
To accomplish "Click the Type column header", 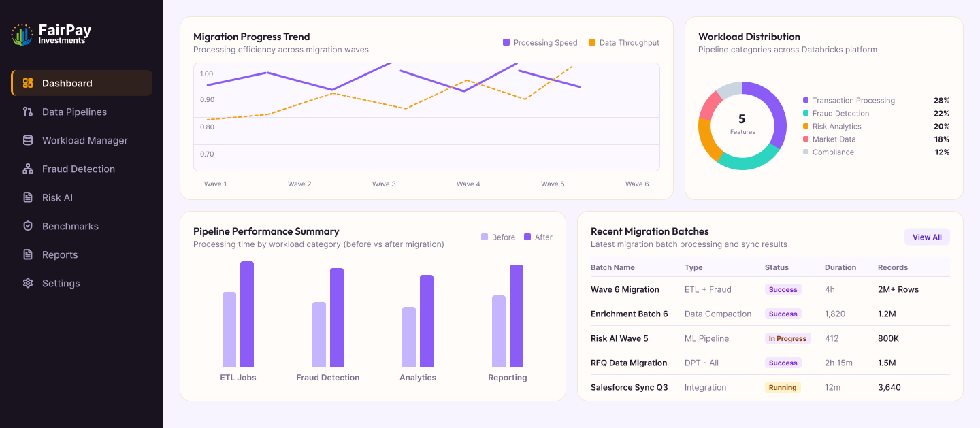I will [693, 267].
